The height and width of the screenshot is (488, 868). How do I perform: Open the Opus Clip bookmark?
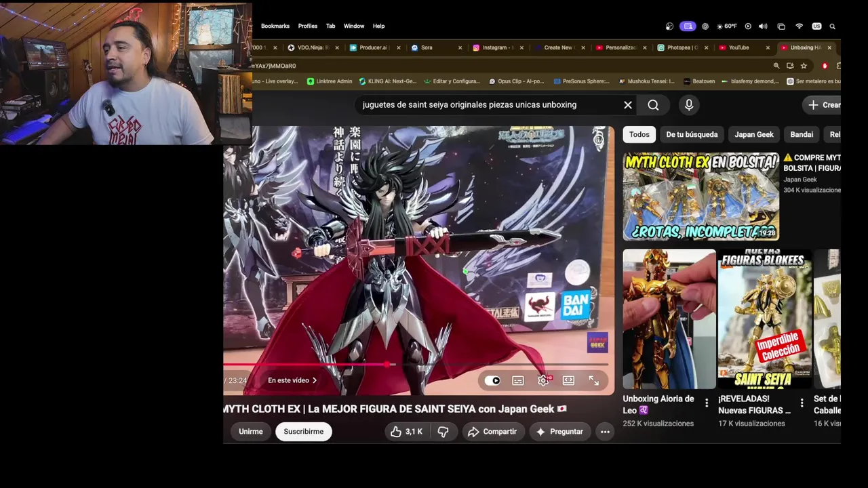coord(516,81)
